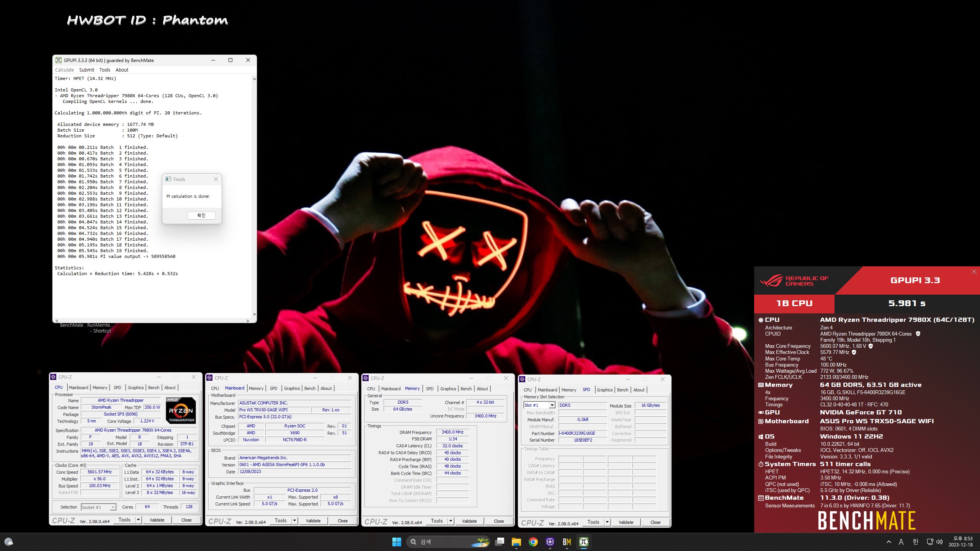Open the Calculate menu in GPUPI
980x551 pixels.
tap(64, 70)
